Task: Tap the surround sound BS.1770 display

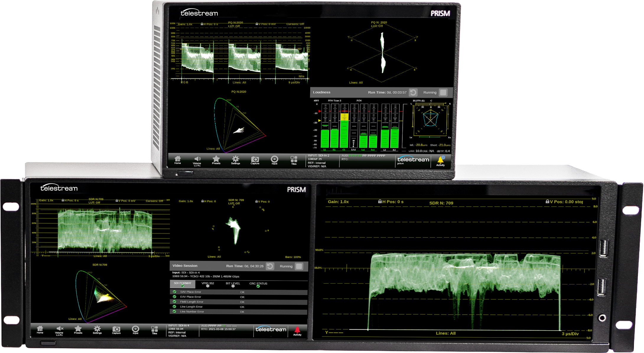Action: click(430, 119)
